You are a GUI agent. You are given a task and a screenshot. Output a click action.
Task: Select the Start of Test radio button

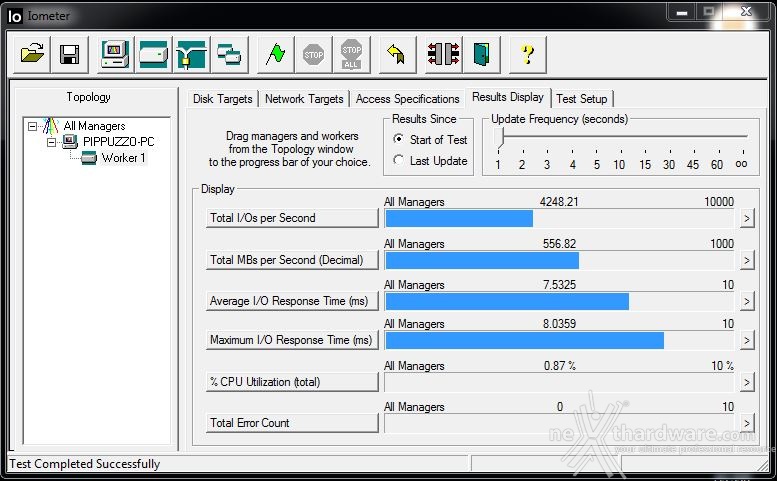(x=398, y=139)
